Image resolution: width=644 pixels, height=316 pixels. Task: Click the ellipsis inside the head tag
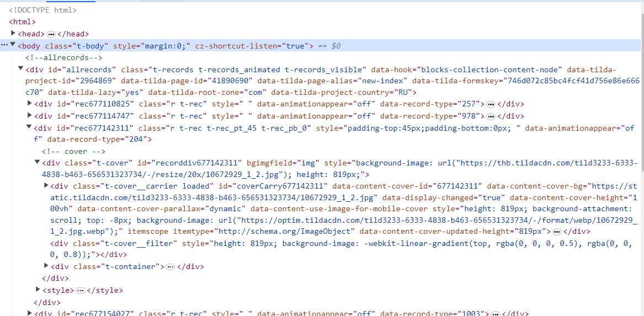click(51, 34)
